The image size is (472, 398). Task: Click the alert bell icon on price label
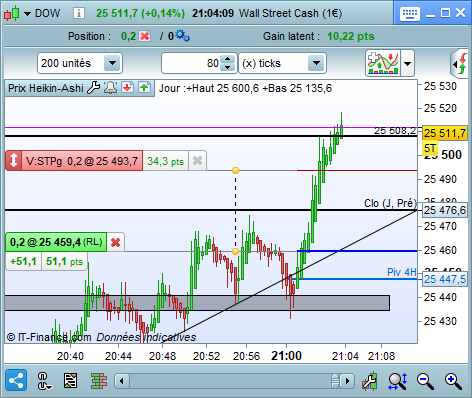[111, 88]
